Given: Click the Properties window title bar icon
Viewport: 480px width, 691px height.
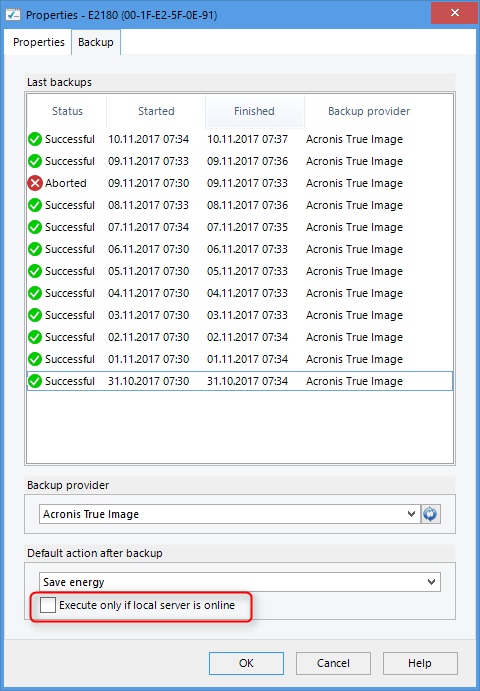Looking at the screenshot, I should [x=13, y=15].
